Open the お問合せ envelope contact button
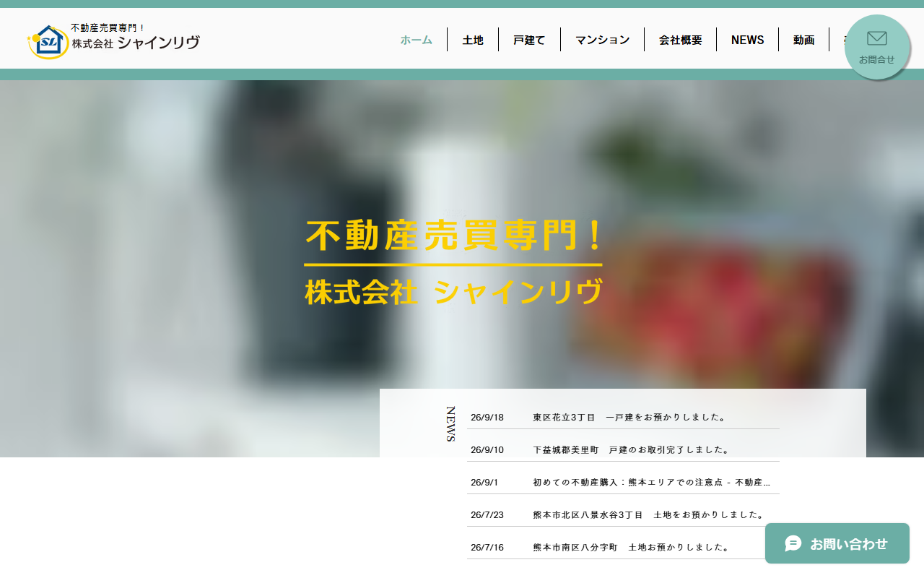Screen dimensions: 924x578 pyautogui.click(x=876, y=47)
